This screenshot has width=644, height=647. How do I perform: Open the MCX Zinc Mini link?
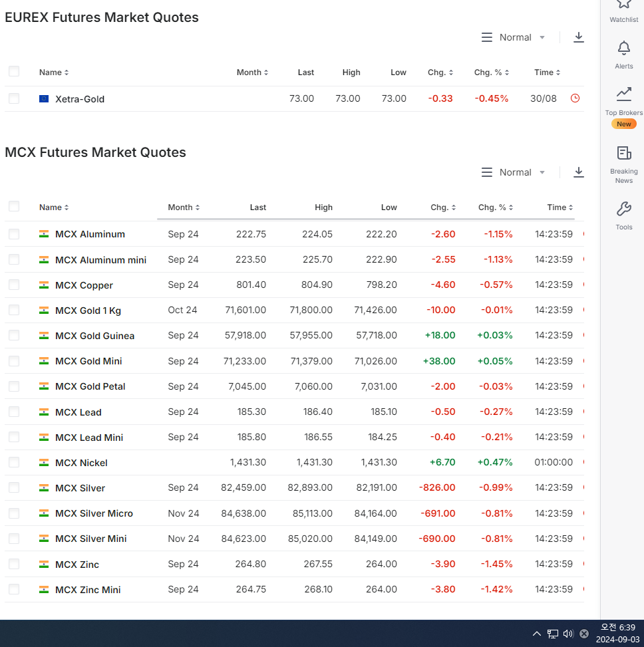click(x=88, y=590)
